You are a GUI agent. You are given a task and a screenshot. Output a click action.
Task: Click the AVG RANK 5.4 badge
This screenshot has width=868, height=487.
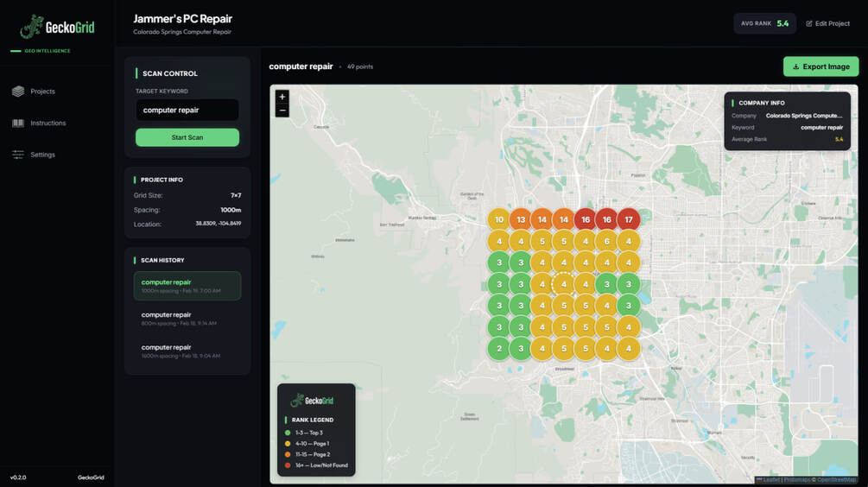pyautogui.click(x=765, y=23)
